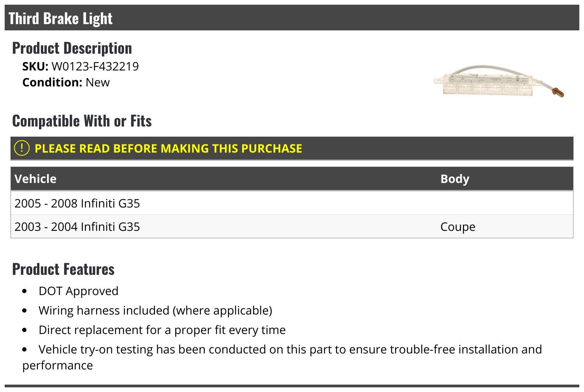Viewport: 584px width, 392px height.
Task: Click the Condition: New text
Action: 66,82
